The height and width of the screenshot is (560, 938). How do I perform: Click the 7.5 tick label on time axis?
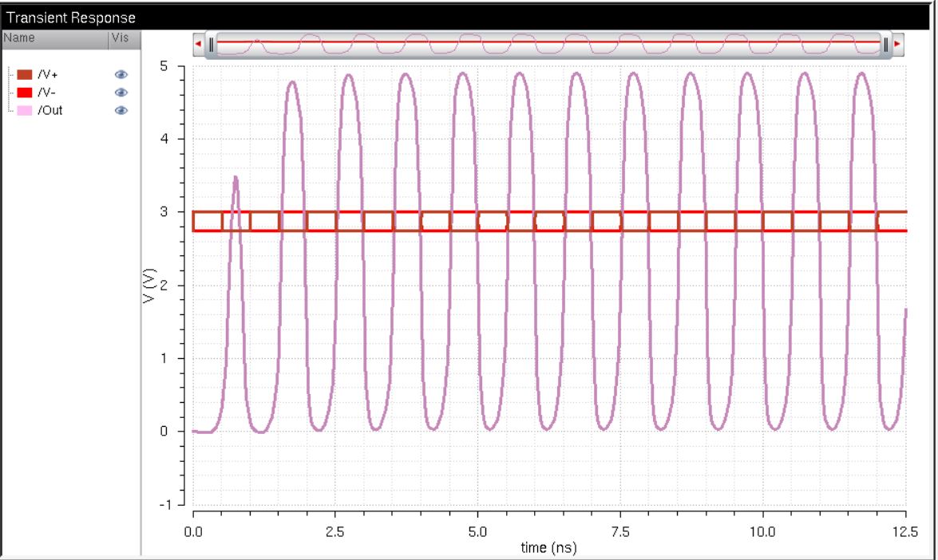pos(620,532)
